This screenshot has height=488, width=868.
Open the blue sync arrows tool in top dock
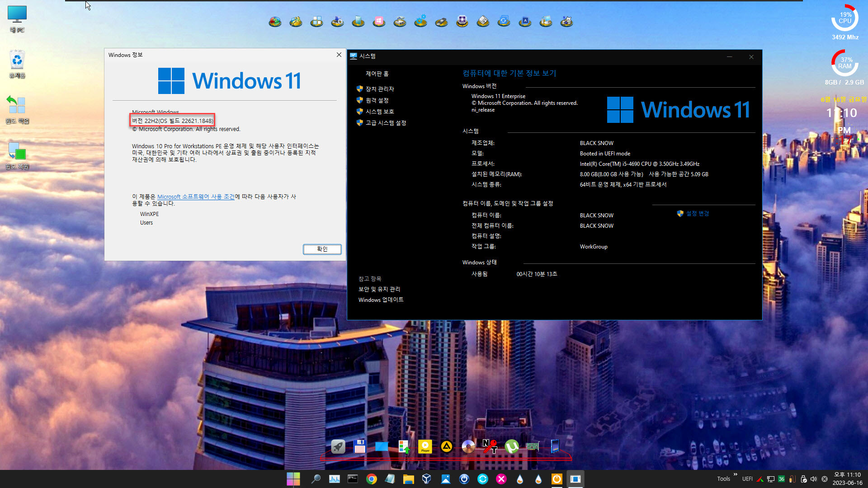504,21
